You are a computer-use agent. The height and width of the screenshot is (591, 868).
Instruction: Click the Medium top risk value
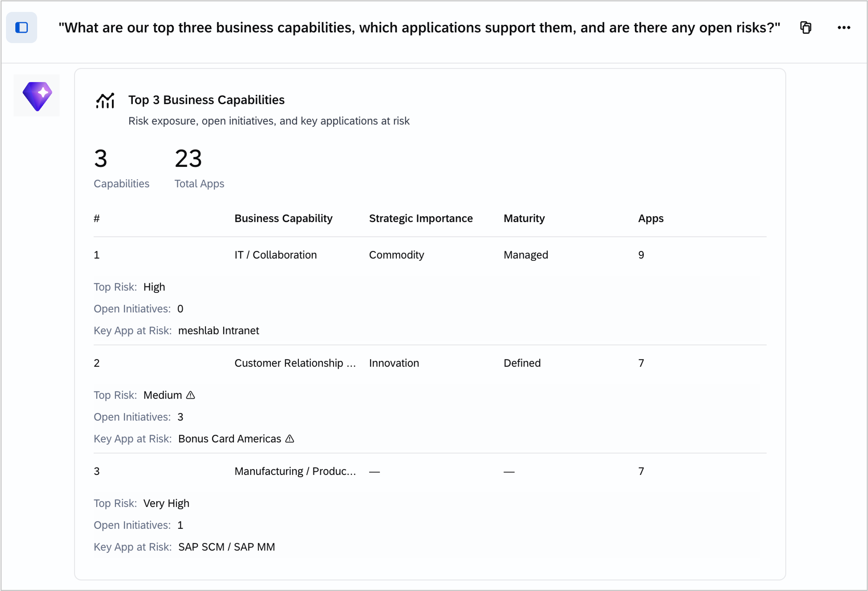click(x=163, y=395)
